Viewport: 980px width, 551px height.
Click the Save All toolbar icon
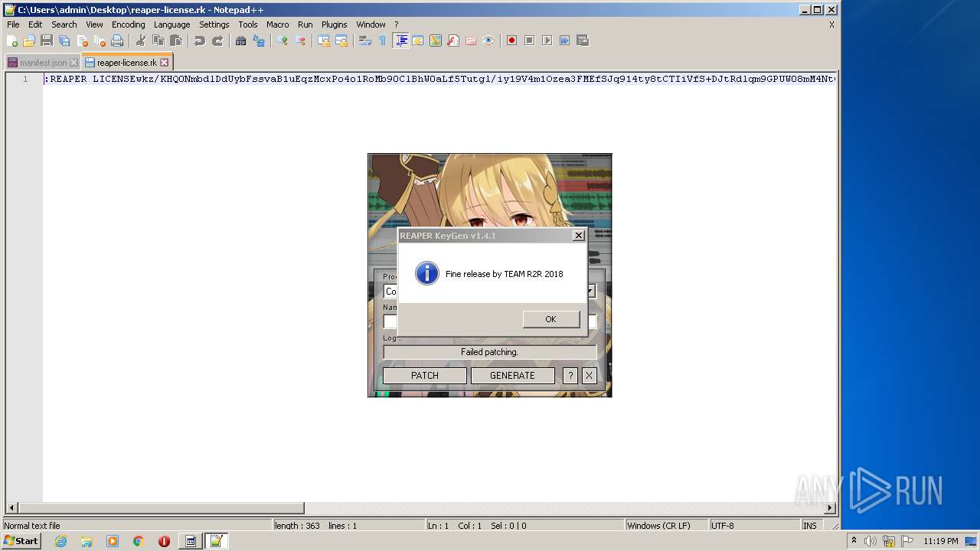point(64,41)
